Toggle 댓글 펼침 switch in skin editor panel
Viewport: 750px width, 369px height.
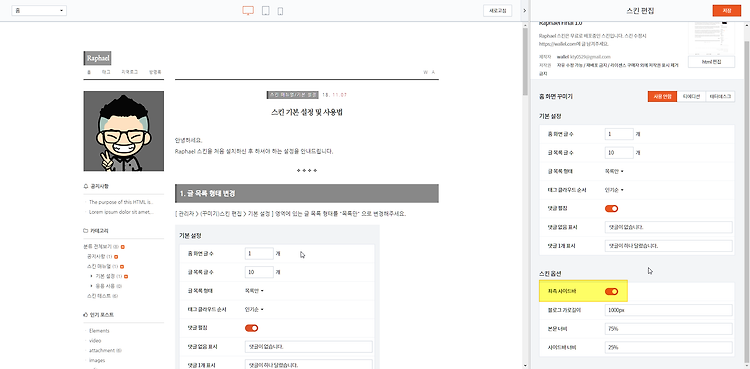tap(611, 209)
